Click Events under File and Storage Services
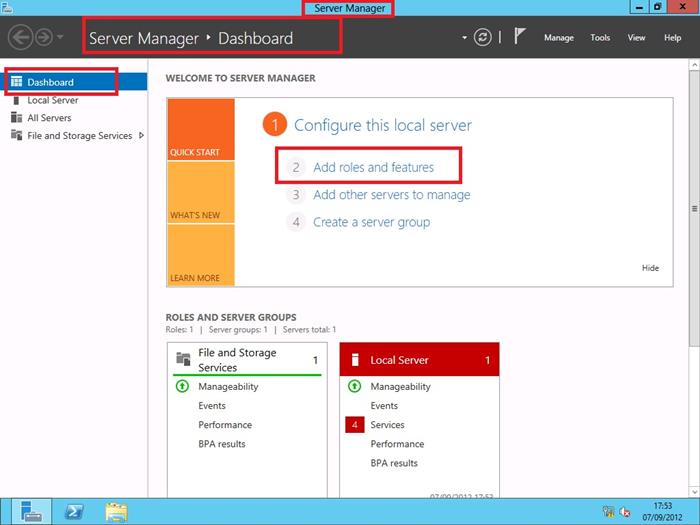The image size is (700, 525). (x=212, y=406)
